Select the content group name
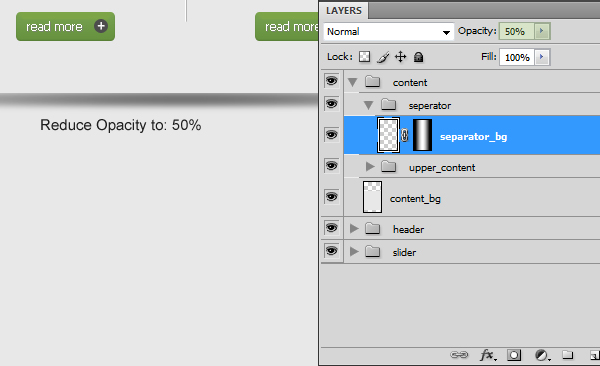600x366 pixels. click(x=410, y=82)
